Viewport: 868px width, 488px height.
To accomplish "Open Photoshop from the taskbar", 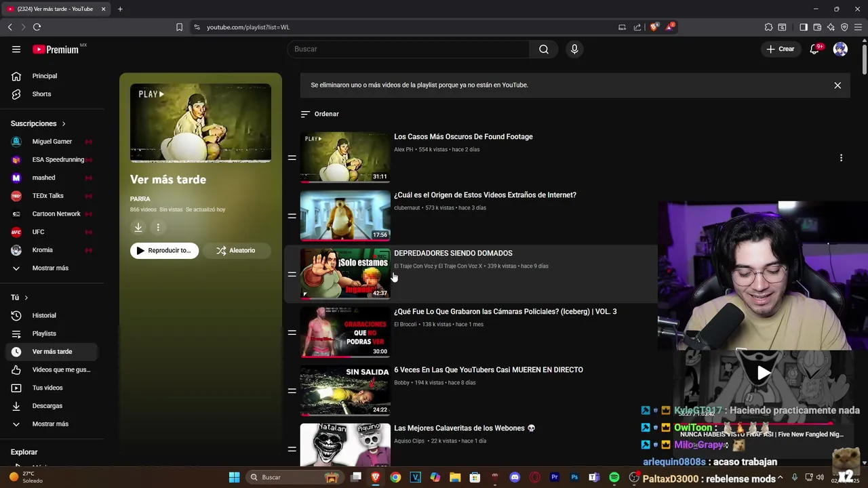I will (x=574, y=477).
